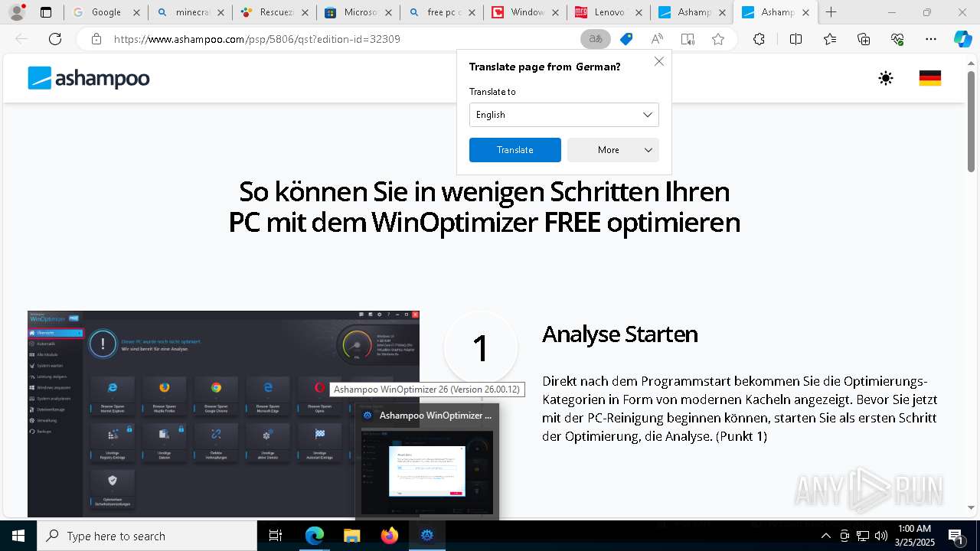
Task: Switch to the minecraft search tab
Action: tap(191, 12)
